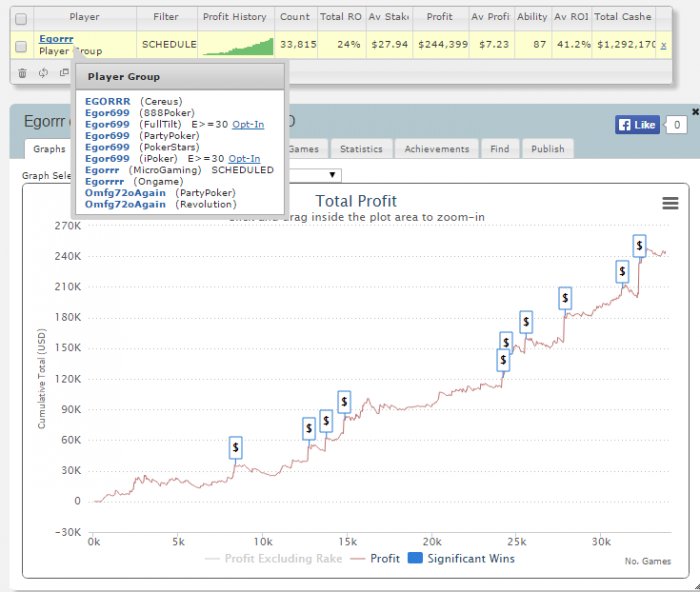Click the trash delete icon below the table

(x=22, y=73)
